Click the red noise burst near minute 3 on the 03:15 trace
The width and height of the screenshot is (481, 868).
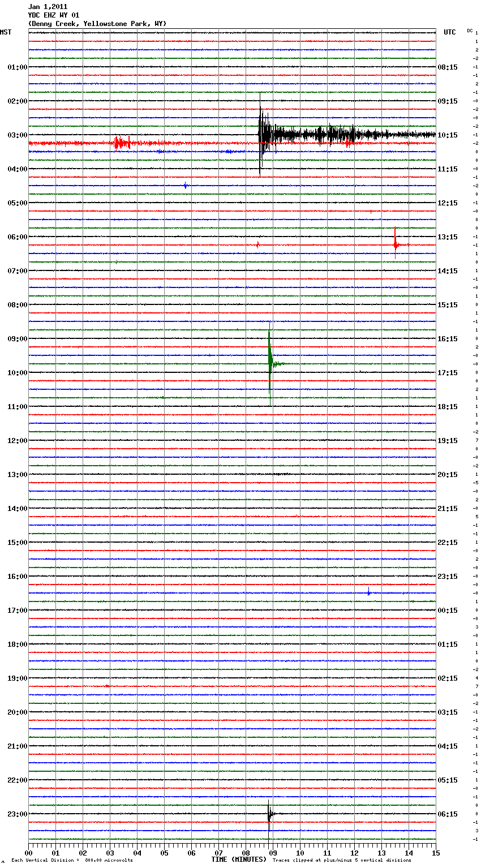click(x=122, y=143)
